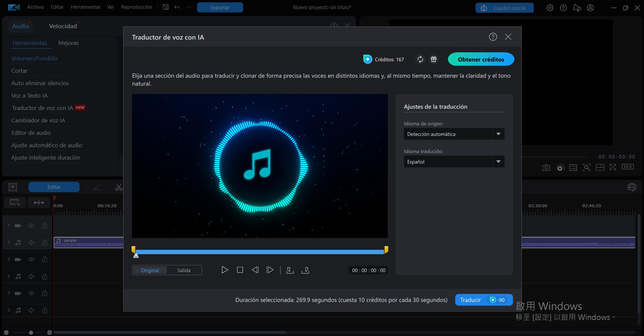
Task: Switch to the Mejoras tab
Action: [68, 43]
